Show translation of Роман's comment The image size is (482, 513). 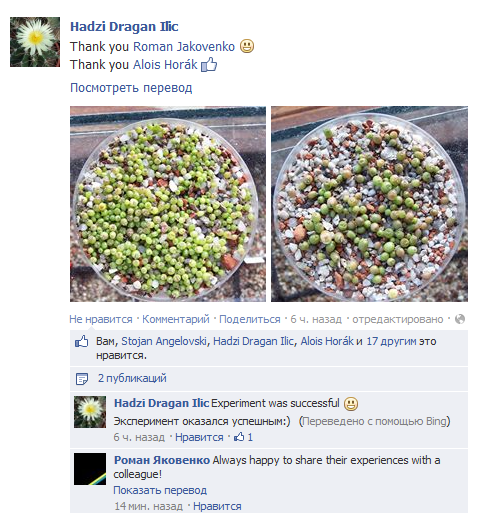tap(160, 490)
